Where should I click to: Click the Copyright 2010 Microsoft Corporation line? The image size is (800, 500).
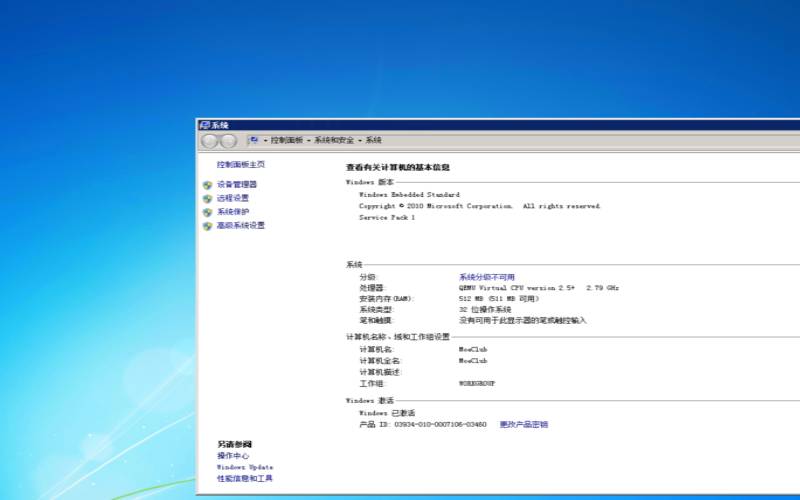tap(480, 206)
